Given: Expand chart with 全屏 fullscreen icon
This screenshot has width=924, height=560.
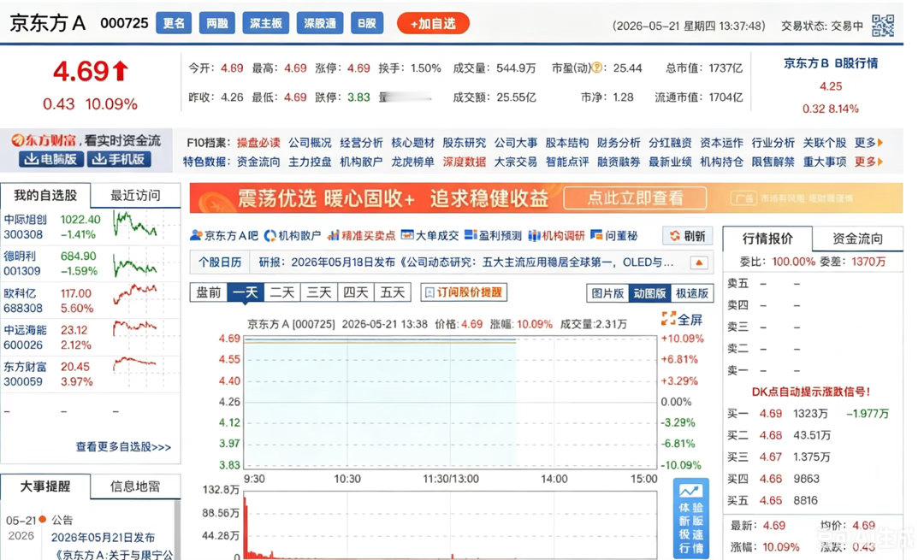Looking at the screenshot, I should click(682, 319).
